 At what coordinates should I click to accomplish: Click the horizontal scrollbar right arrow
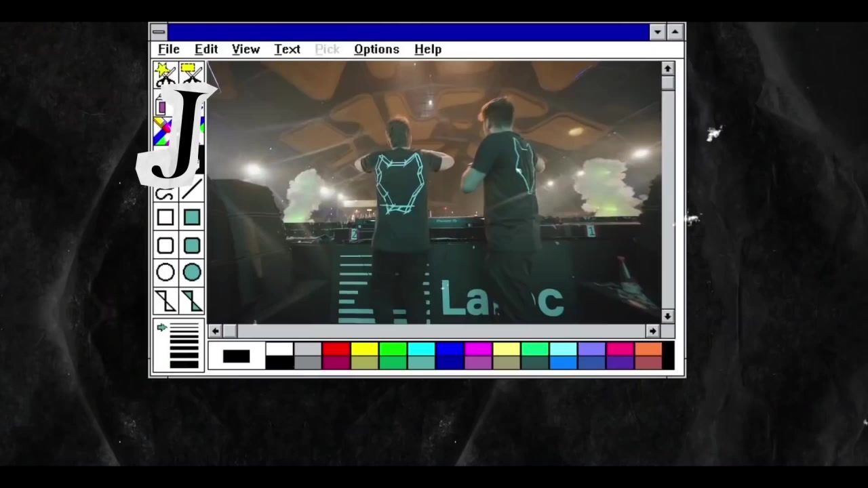coord(652,331)
